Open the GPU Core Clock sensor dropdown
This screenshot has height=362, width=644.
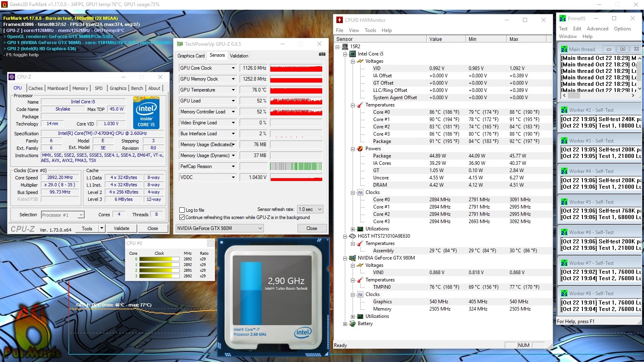click(233, 68)
